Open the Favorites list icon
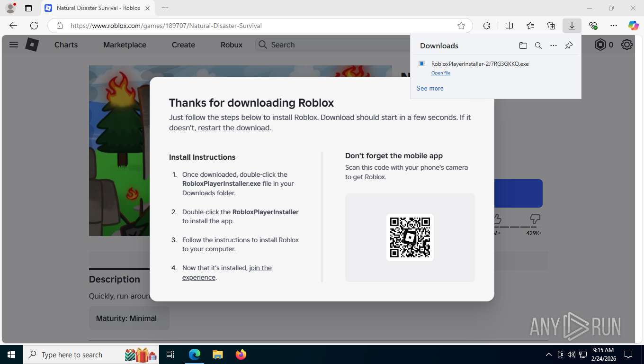644x364 pixels. [x=530, y=26]
